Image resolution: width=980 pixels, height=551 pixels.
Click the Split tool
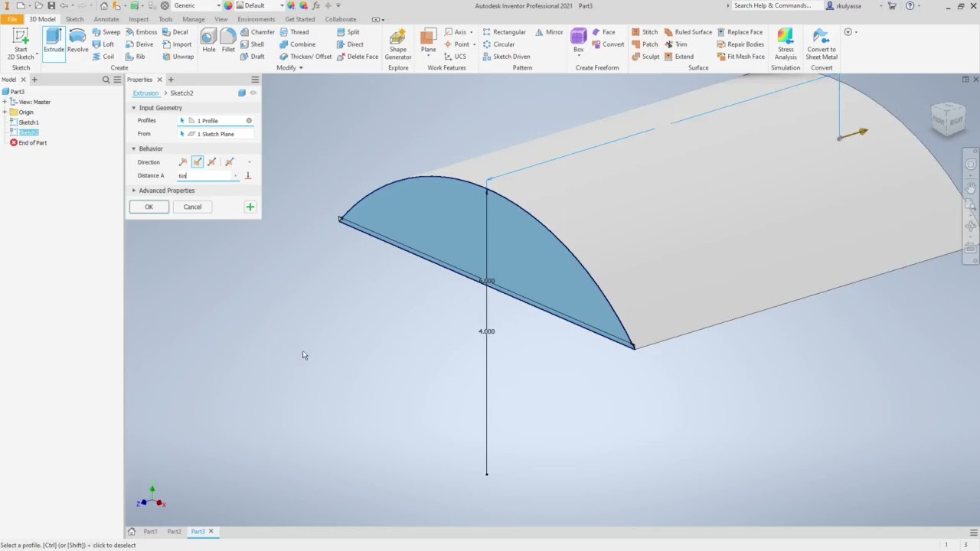tap(348, 32)
